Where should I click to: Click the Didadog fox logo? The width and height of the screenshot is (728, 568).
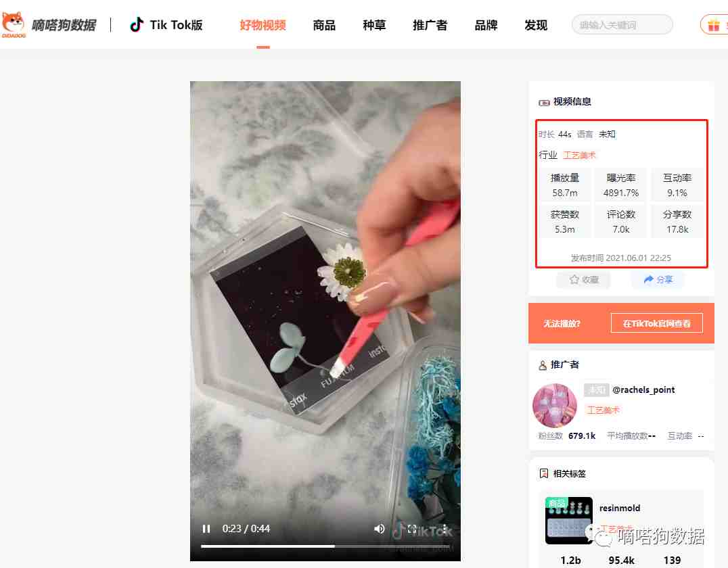14,24
